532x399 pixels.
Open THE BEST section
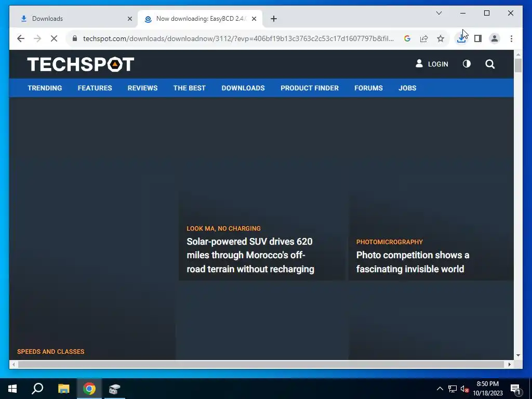tap(189, 88)
